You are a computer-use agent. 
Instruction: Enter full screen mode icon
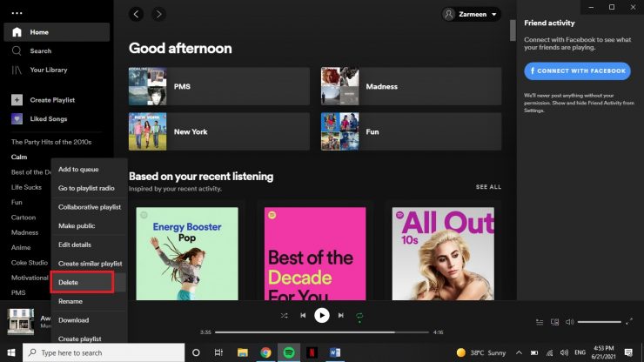point(629,322)
